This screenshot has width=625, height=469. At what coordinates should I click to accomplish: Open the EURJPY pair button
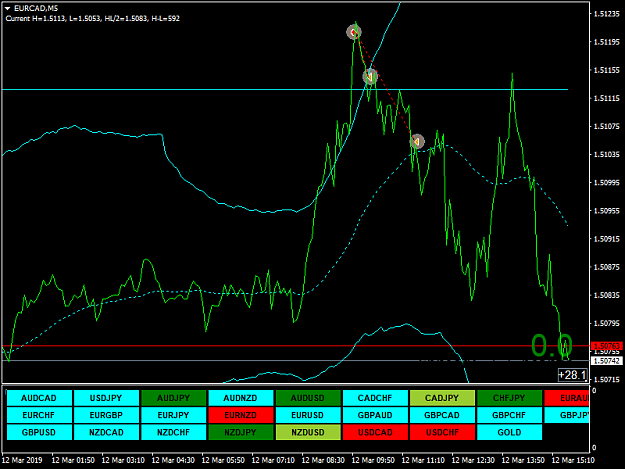pos(173,415)
